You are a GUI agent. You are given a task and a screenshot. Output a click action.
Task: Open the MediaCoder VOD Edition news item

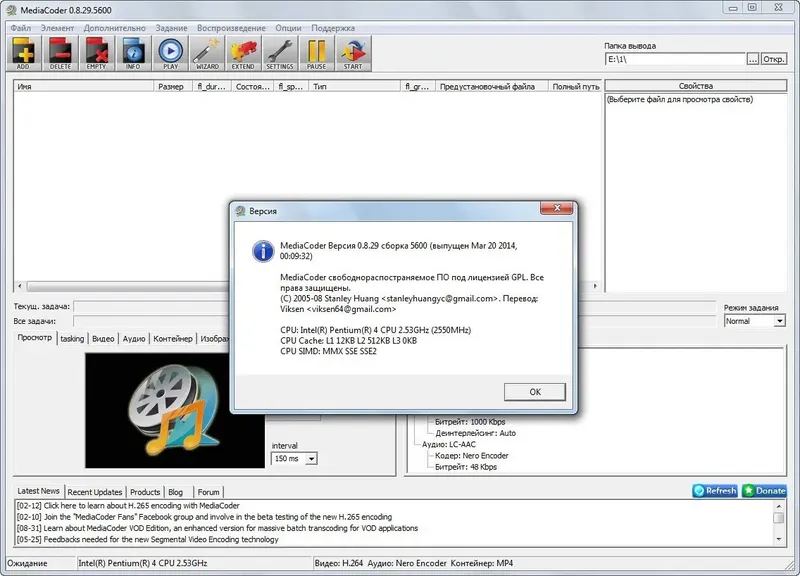point(217,528)
